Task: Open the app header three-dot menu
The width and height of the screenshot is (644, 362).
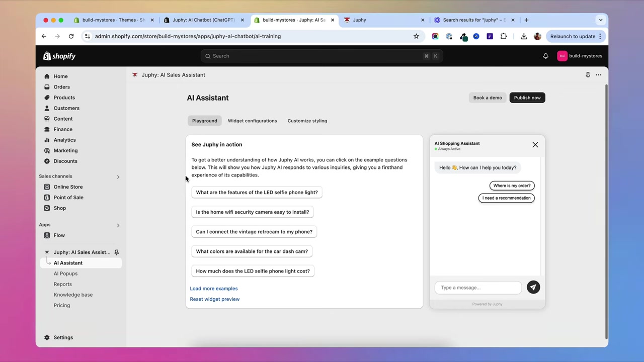Action: coord(598,75)
